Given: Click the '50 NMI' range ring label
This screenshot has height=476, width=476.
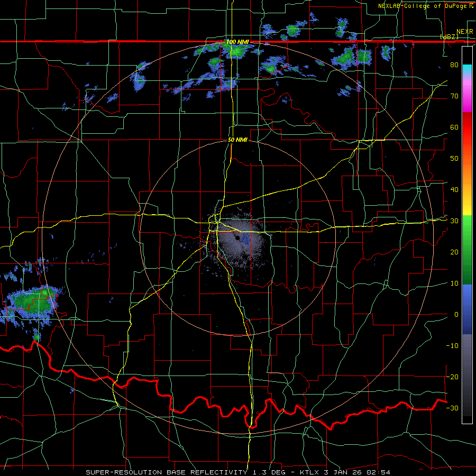Looking at the screenshot, I should point(237,140).
